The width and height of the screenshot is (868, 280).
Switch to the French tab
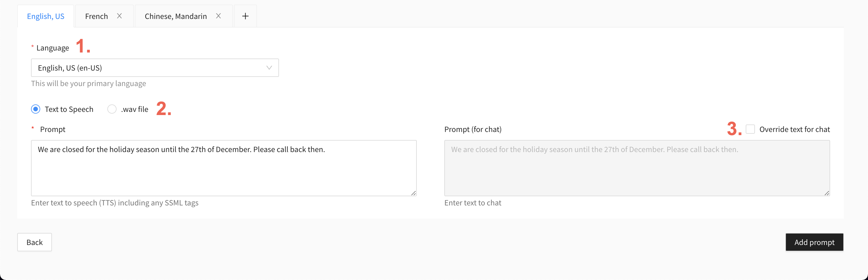point(96,16)
